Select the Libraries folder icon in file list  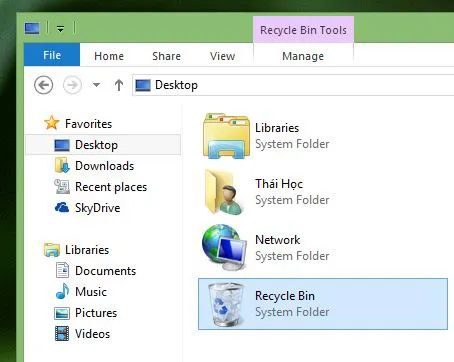(227, 135)
